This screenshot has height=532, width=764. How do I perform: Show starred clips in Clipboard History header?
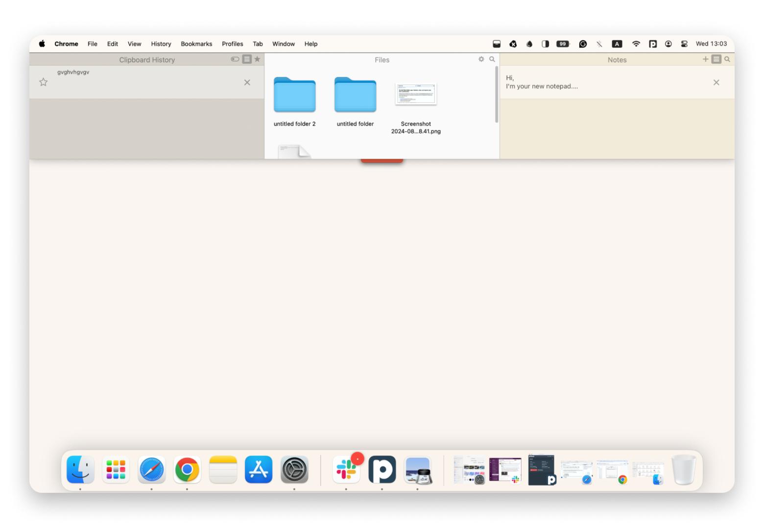coord(257,59)
